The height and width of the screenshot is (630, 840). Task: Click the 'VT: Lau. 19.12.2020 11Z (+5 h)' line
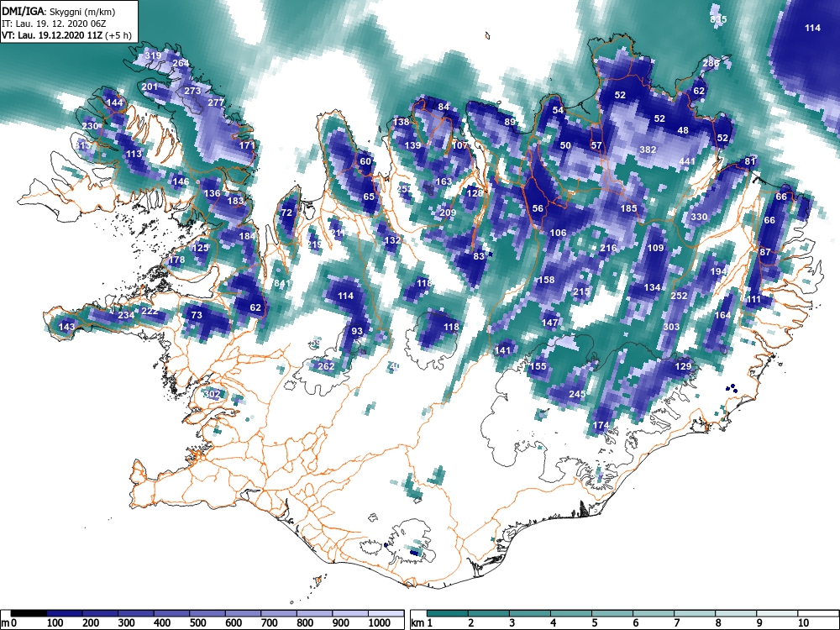pos(66,36)
